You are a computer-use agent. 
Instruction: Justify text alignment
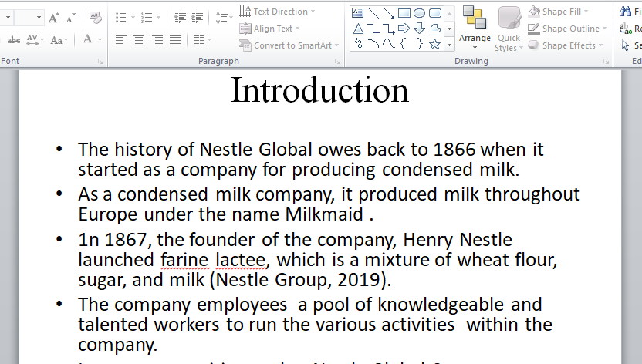click(x=175, y=39)
